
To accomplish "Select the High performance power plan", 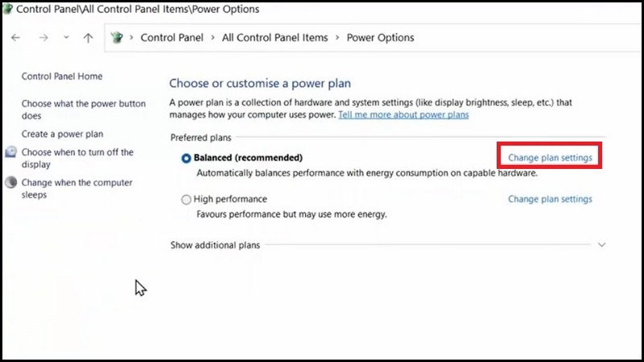I will (187, 200).
